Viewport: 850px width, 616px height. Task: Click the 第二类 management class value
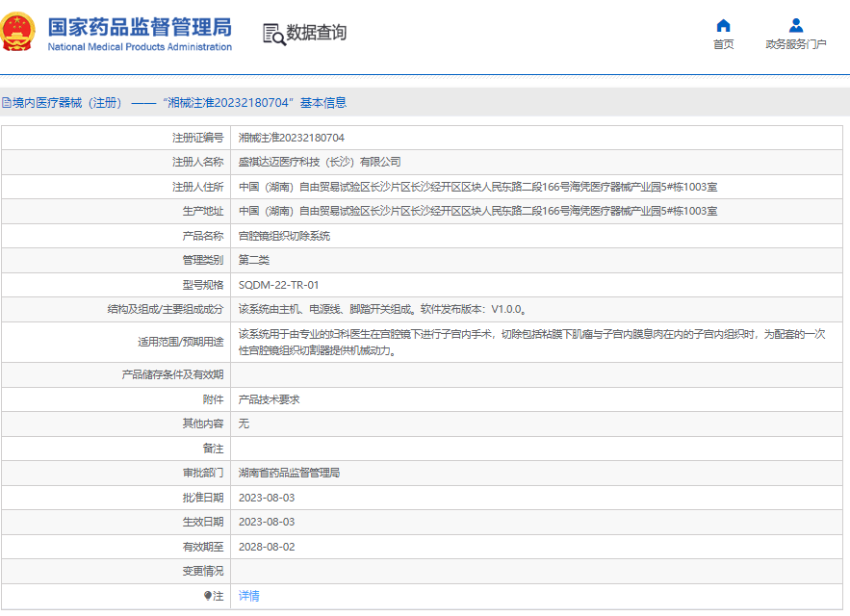[x=254, y=260]
